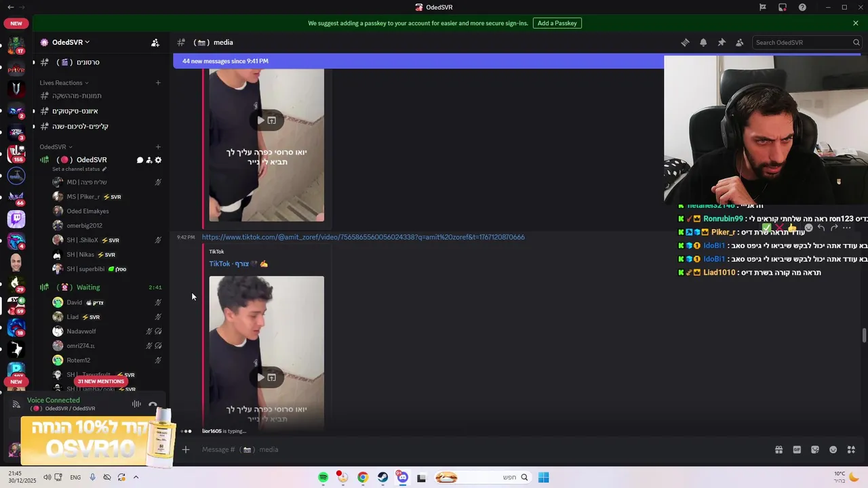Play the upper TikTok video embed
Image resolution: width=868 pixels, height=488 pixels.
point(259,121)
